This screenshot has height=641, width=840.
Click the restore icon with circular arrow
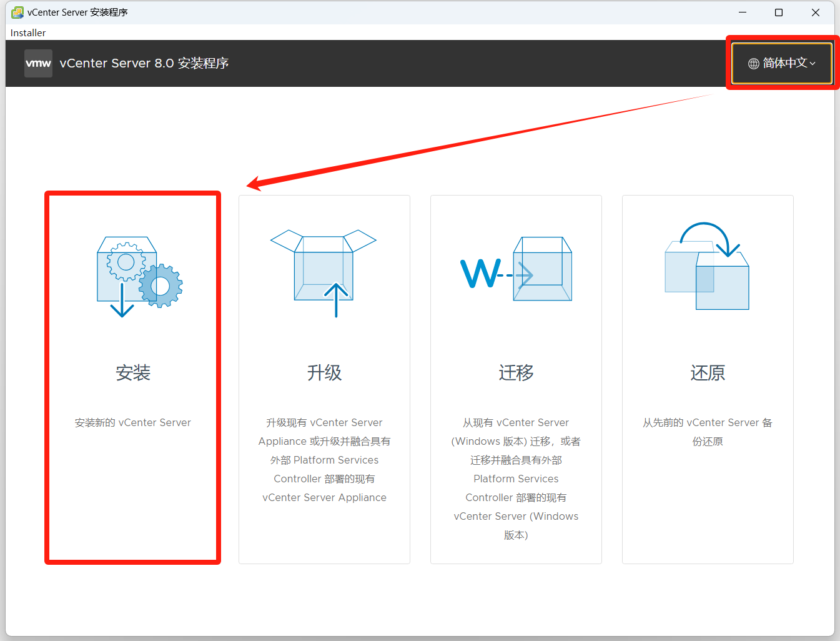tap(707, 267)
